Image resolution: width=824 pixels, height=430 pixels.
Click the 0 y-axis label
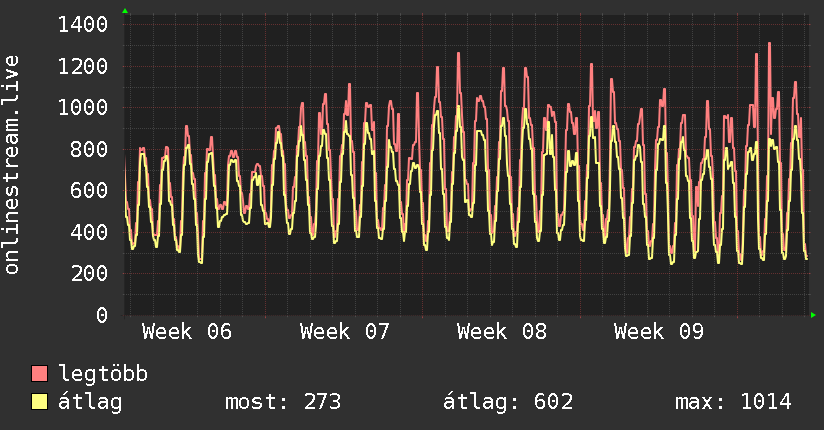(x=102, y=315)
